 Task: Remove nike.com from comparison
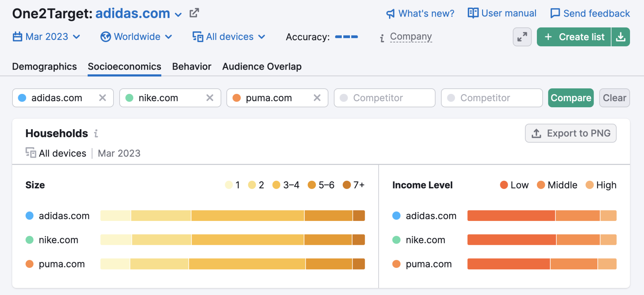pyautogui.click(x=210, y=98)
